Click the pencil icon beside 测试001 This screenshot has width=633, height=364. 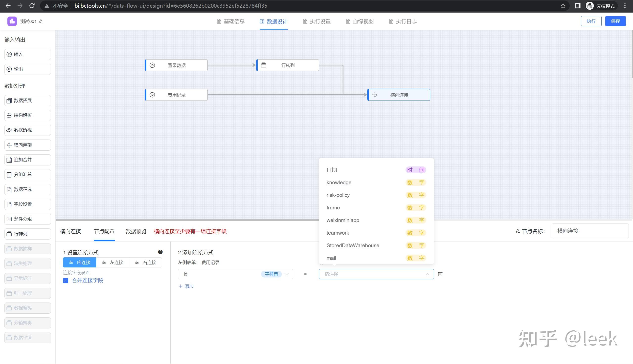[41, 21]
